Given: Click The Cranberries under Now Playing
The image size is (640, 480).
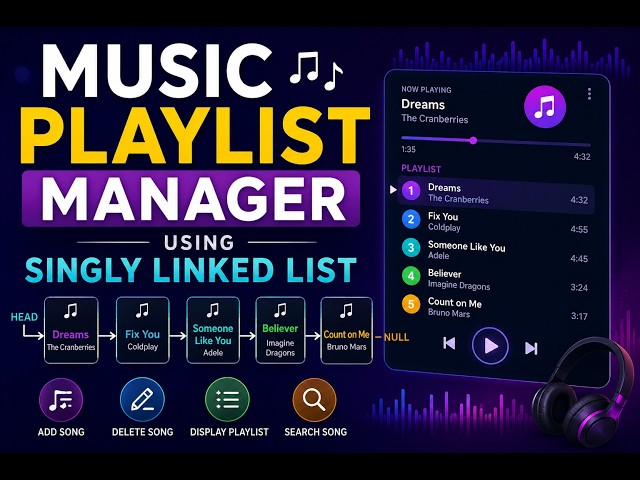Looking at the screenshot, I should (x=435, y=119).
